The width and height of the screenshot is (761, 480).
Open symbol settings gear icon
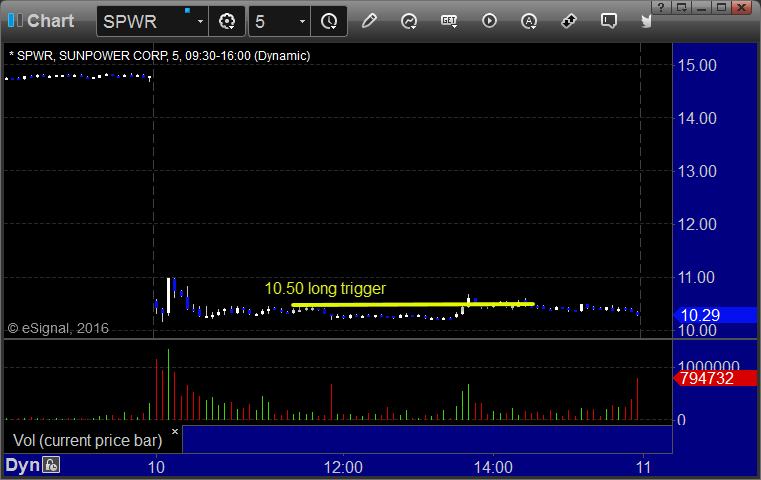click(x=227, y=21)
